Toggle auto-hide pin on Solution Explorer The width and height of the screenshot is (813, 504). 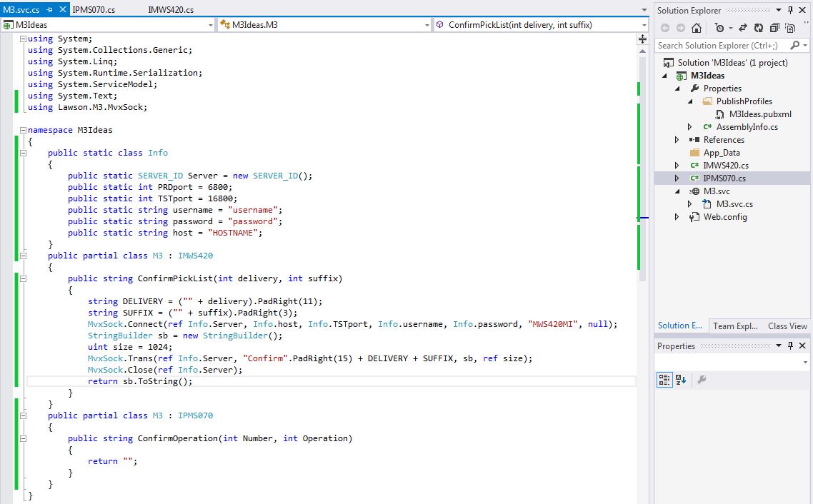(790, 10)
